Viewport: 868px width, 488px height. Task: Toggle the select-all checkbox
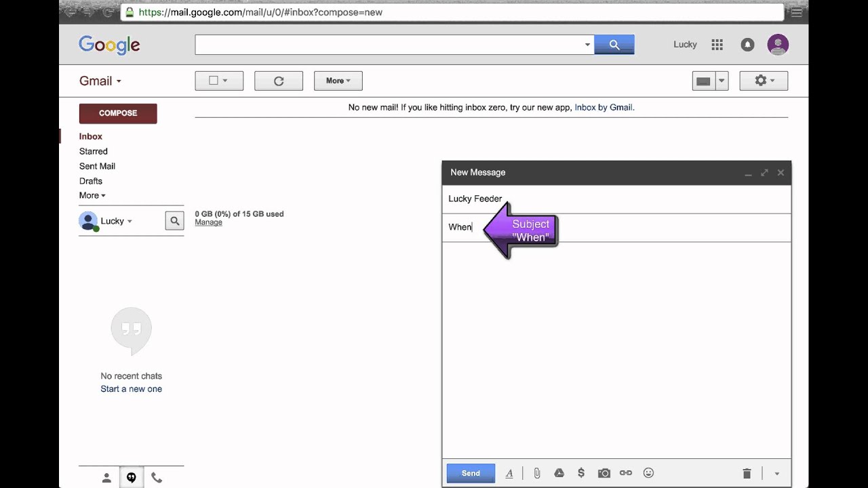(214, 81)
